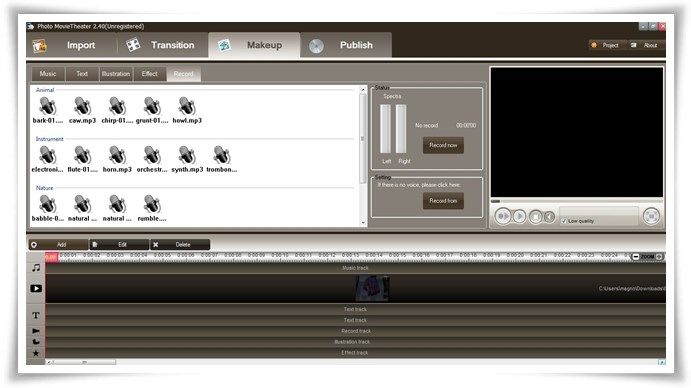Screen dimensions: 691x388
Task: Select the howl.mp3 sound clip
Action: (x=187, y=110)
